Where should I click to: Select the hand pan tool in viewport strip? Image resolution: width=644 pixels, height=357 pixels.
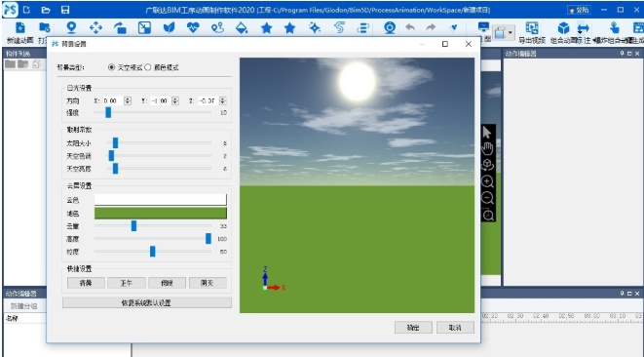pos(487,148)
